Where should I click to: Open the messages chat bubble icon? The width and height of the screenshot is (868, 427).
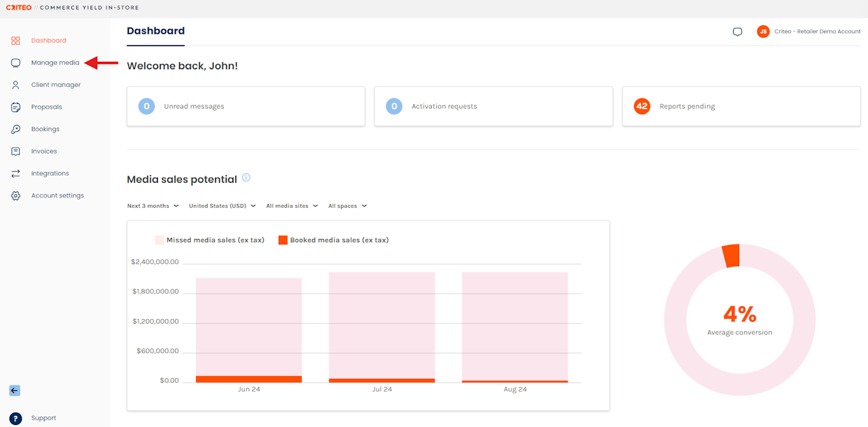coord(738,32)
